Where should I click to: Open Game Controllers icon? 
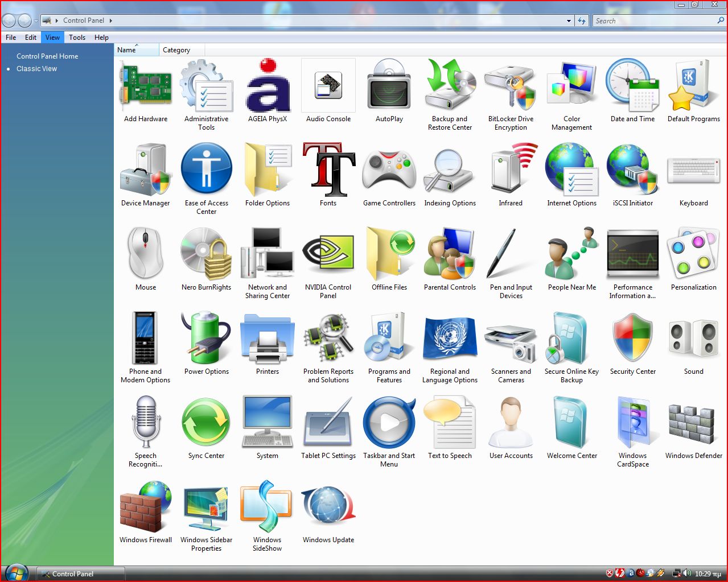(x=389, y=170)
